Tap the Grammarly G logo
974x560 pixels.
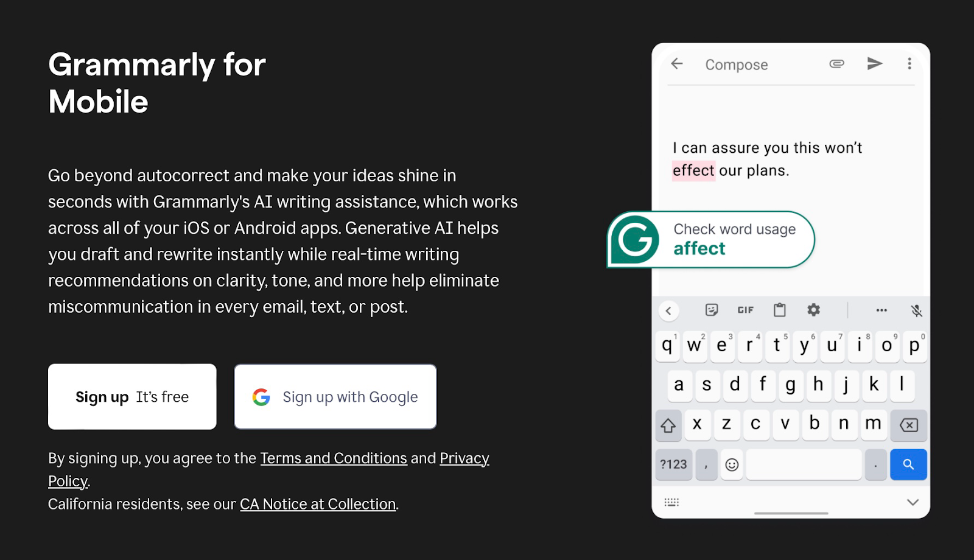pos(633,240)
